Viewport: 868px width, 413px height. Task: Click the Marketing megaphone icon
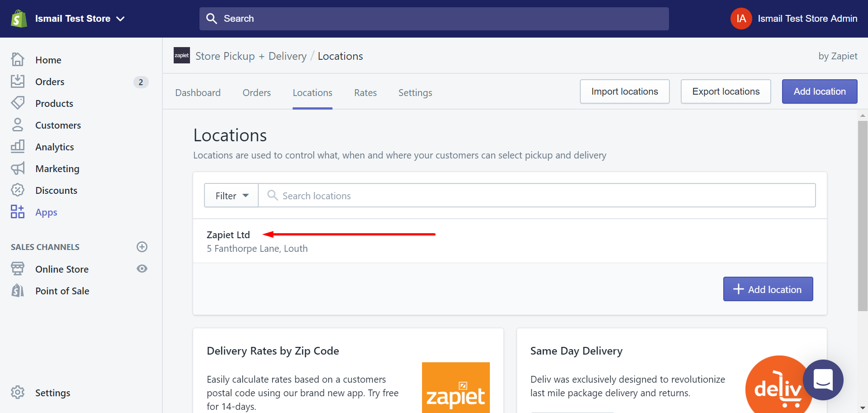pyautogui.click(x=18, y=168)
